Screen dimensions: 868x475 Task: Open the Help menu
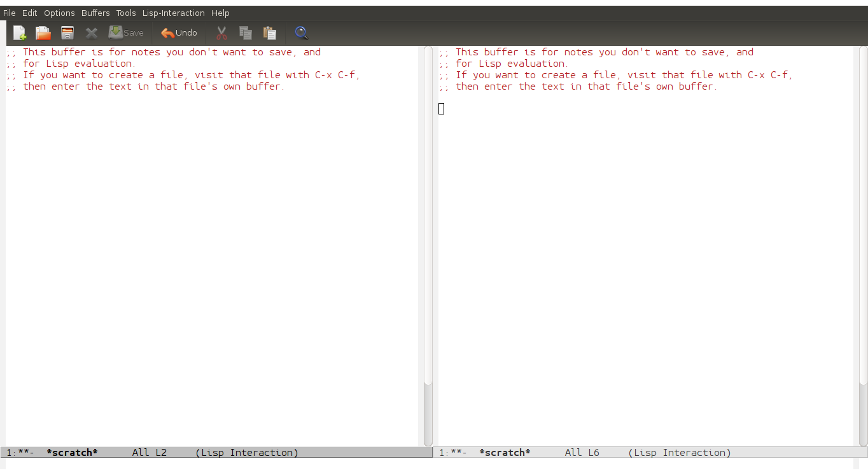(220, 13)
